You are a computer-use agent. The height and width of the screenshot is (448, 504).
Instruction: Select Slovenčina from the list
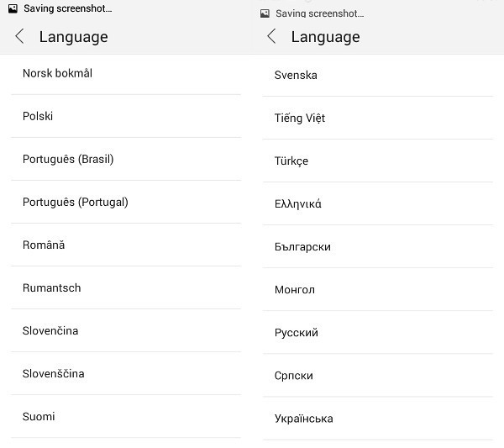point(50,330)
